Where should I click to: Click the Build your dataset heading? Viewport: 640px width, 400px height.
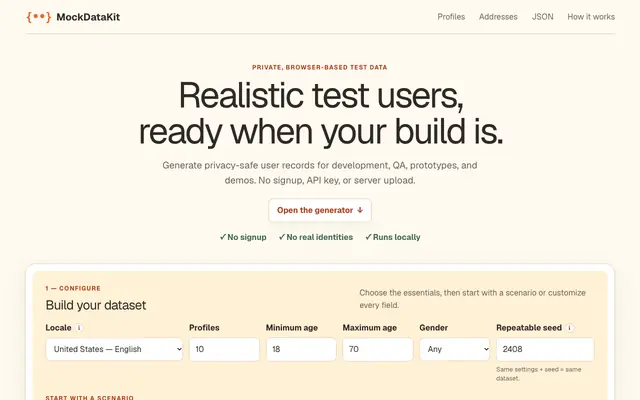tap(96, 305)
